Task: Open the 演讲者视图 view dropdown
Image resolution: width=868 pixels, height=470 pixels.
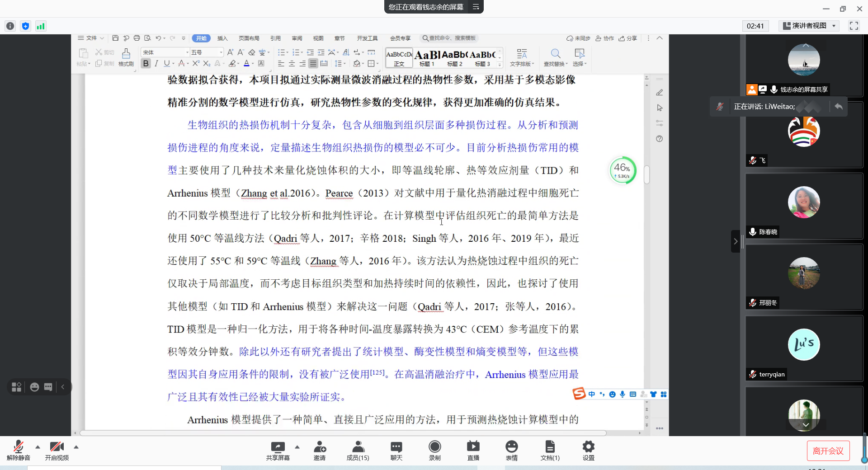Action: coord(809,26)
